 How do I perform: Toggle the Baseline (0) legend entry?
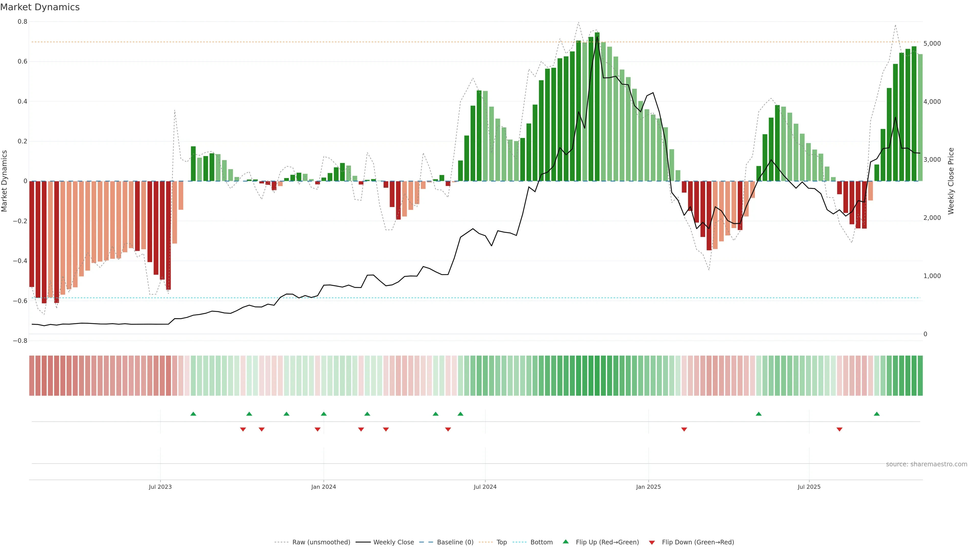[x=455, y=542]
